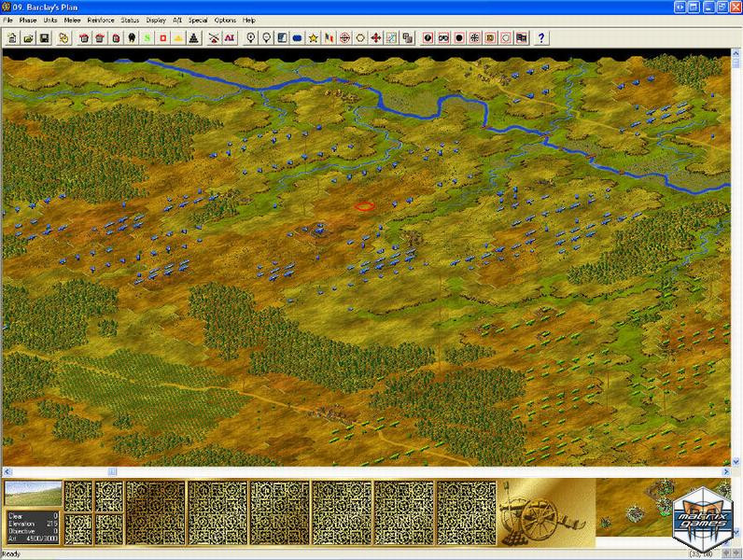Click the document list toolbar icon
The height and width of the screenshot is (560, 743).
(x=282, y=38)
